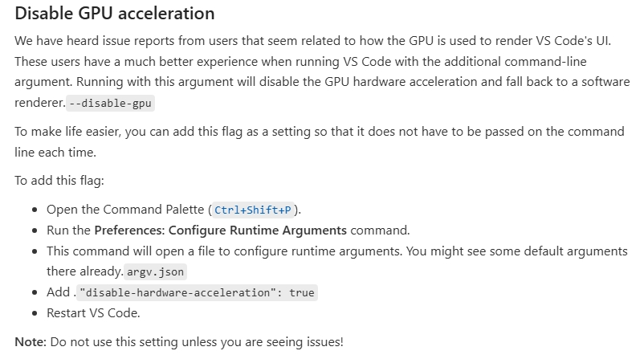
Task: Click the argv.json inline code
Action: click(x=155, y=272)
